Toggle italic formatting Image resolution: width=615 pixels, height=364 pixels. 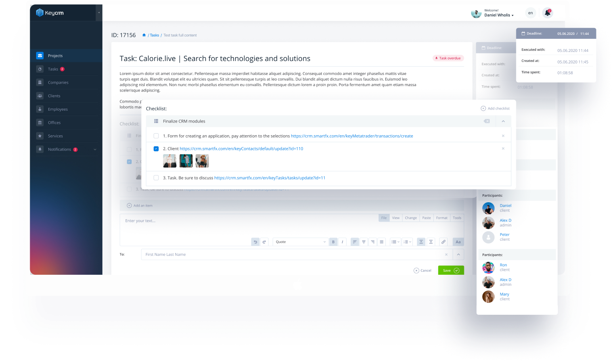342,242
